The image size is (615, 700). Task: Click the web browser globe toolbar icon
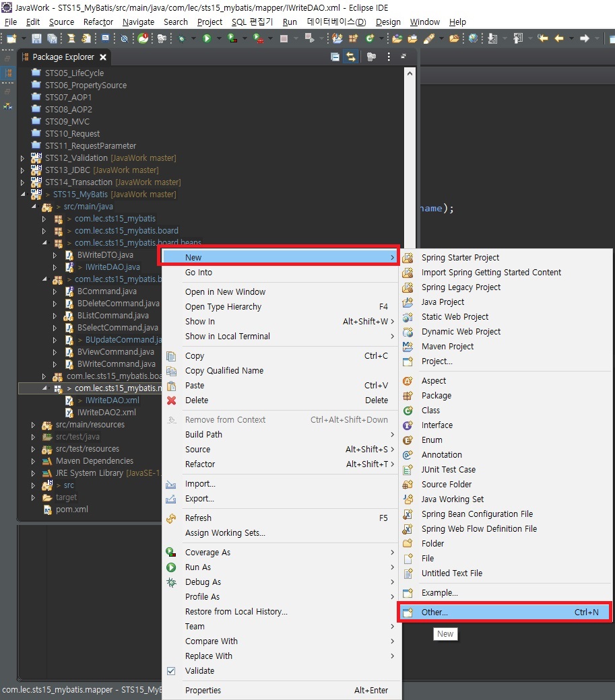(472, 39)
